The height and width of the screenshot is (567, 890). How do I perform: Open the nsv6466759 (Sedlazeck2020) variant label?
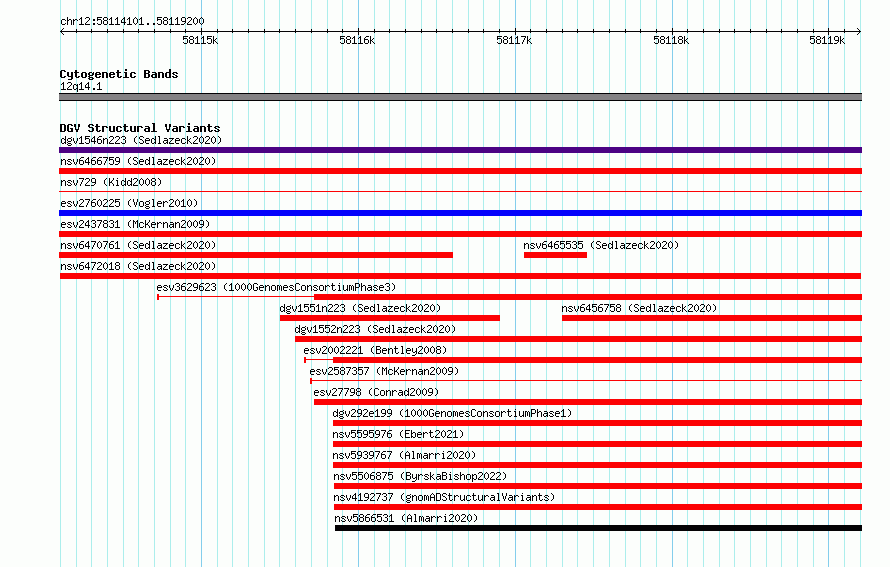[x=138, y=161]
